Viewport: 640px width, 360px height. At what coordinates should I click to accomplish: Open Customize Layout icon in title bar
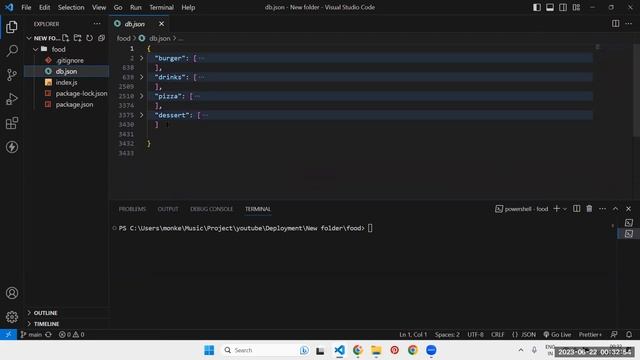pos(576,7)
